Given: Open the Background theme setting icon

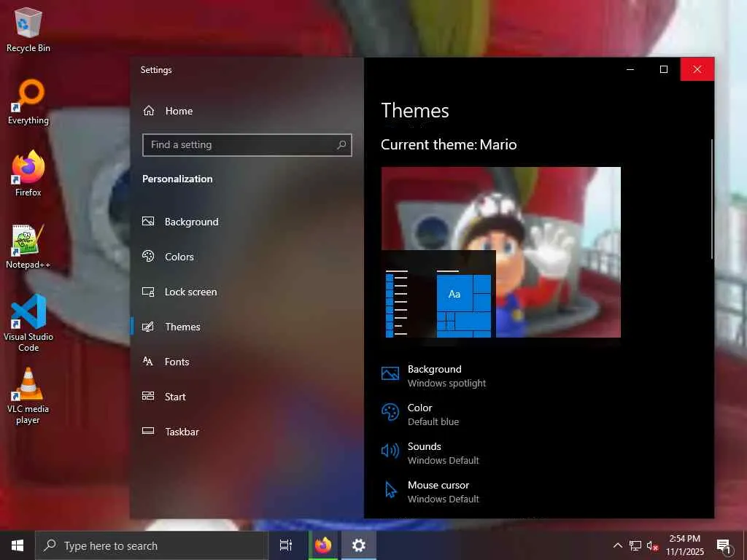Looking at the screenshot, I should click(390, 373).
